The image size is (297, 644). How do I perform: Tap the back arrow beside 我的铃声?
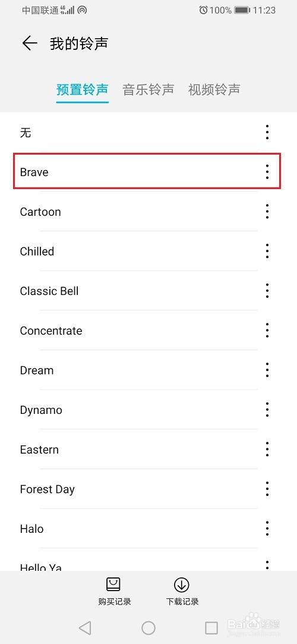coord(30,43)
